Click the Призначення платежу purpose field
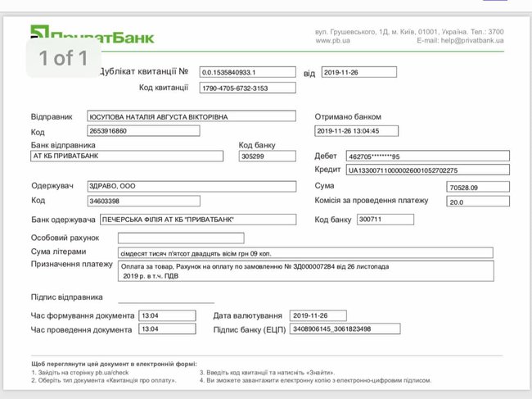The width and height of the screenshot is (532, 399). tap(306, 271)
